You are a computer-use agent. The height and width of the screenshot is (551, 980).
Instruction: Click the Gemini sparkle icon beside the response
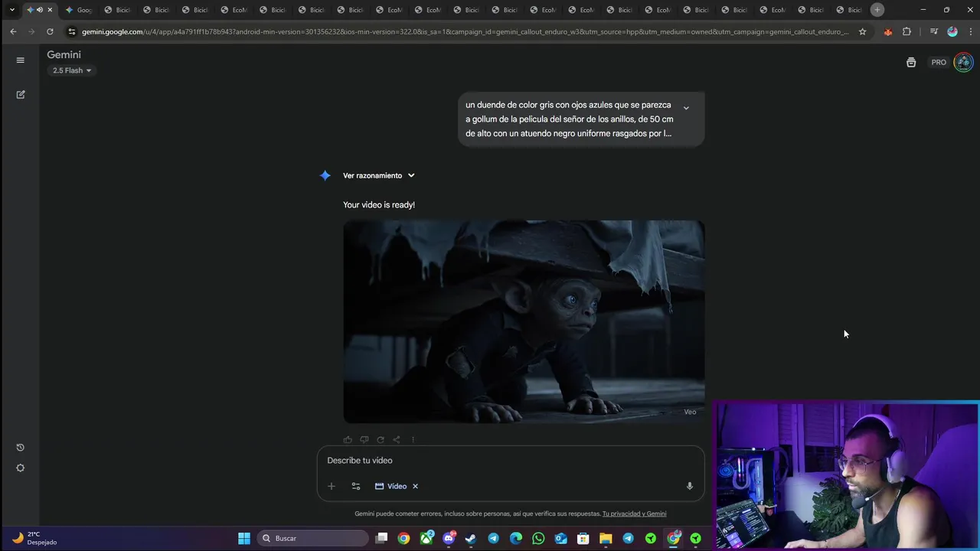click(325, 176)
